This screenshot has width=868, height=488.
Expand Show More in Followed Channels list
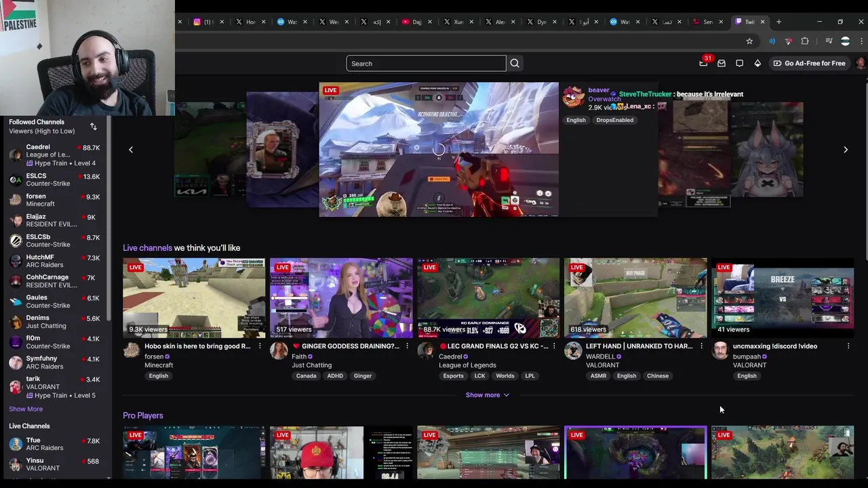26,409
